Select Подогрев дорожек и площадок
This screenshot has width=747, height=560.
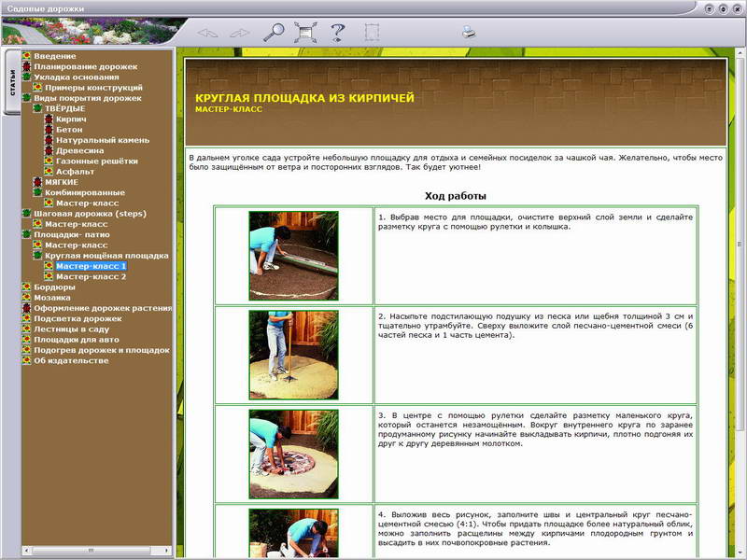click(x=102, y=350)
